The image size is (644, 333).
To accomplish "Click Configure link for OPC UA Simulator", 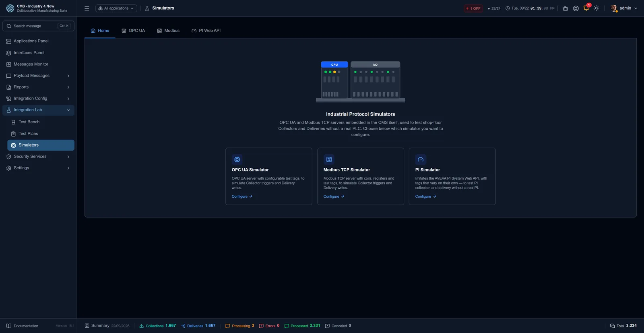I will (x=242, y=196).
